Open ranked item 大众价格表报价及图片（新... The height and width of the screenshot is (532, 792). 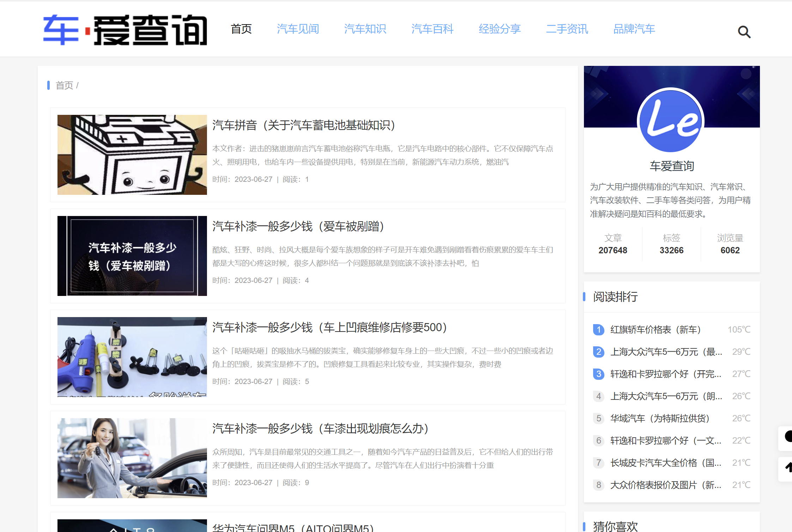(666, 485)
